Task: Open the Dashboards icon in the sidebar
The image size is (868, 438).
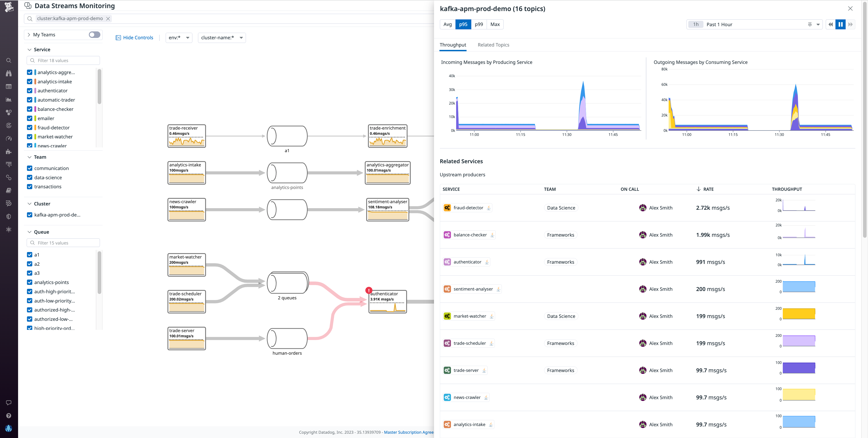Action: click(x=9, y=86)
